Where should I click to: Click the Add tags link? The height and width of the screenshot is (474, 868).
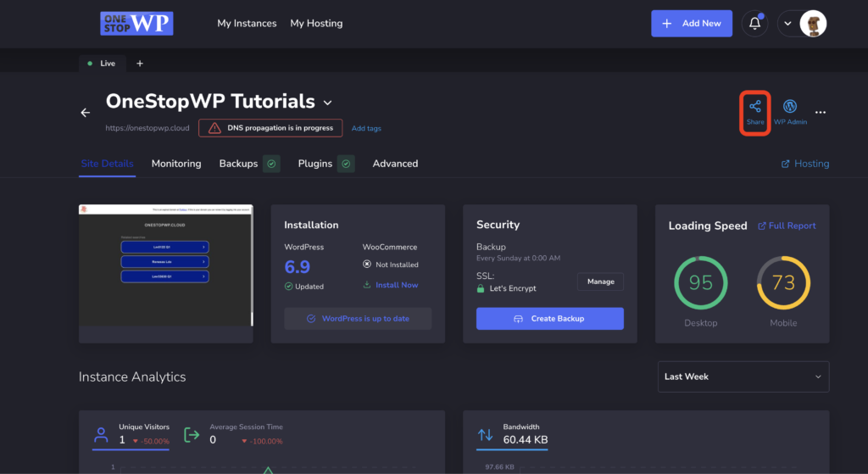[366, 129]
